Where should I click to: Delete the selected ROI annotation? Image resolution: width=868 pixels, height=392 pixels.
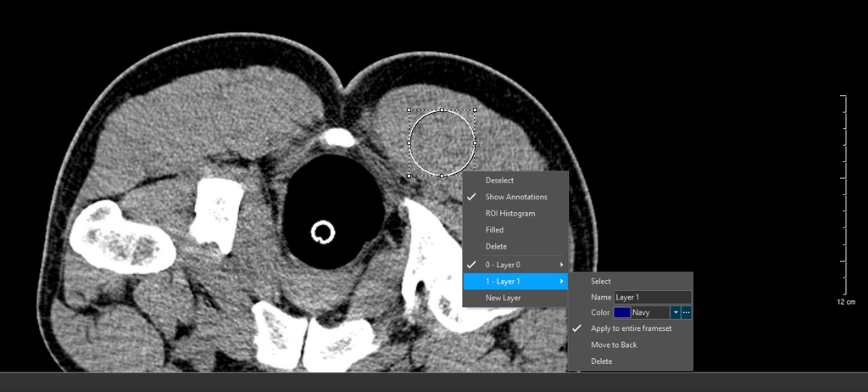(496, 246)
